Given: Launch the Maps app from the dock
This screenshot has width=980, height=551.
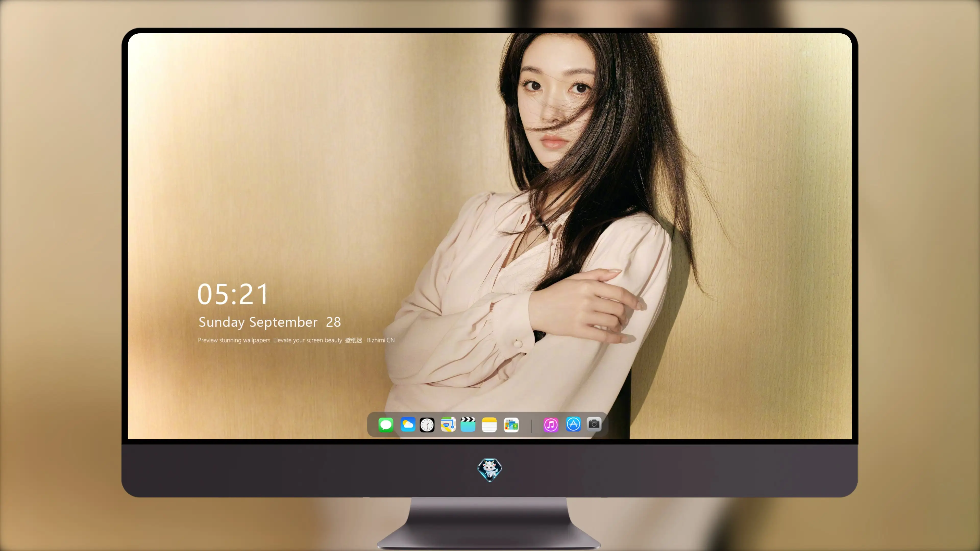Looking at the screenshot, I should click(448, 424).
